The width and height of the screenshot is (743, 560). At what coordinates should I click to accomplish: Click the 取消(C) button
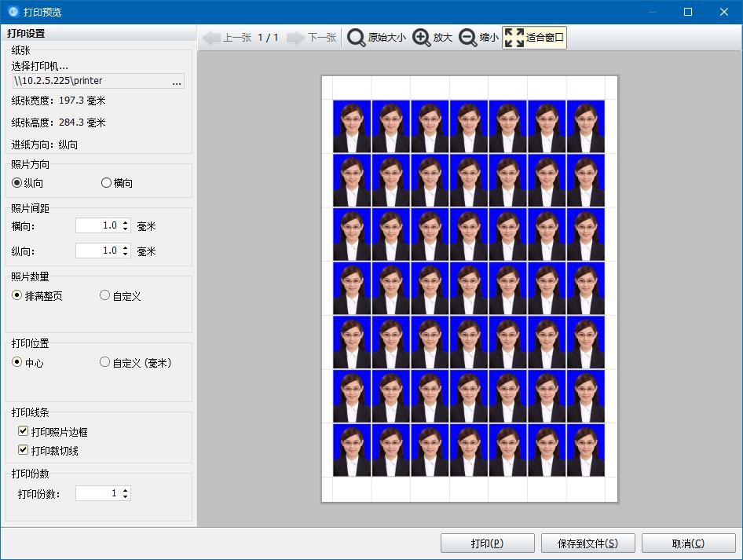689,544
